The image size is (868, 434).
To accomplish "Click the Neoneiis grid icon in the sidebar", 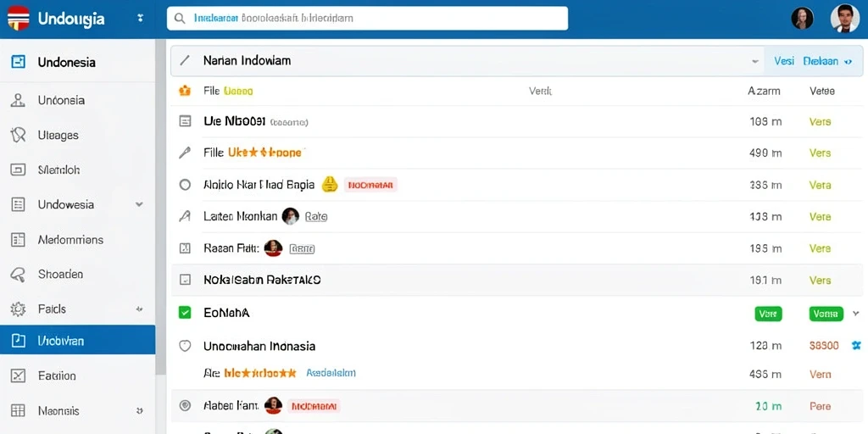I will [19, 411].
